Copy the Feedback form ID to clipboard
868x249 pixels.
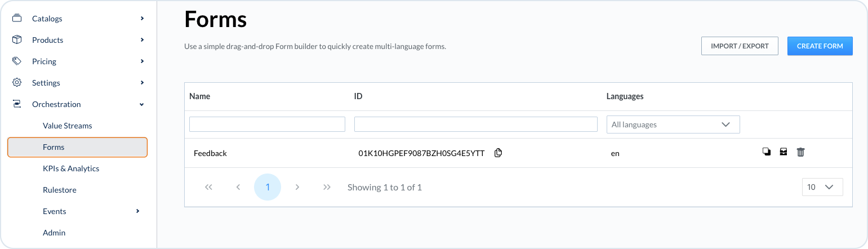pyautogui.click(x=498, y=153)
